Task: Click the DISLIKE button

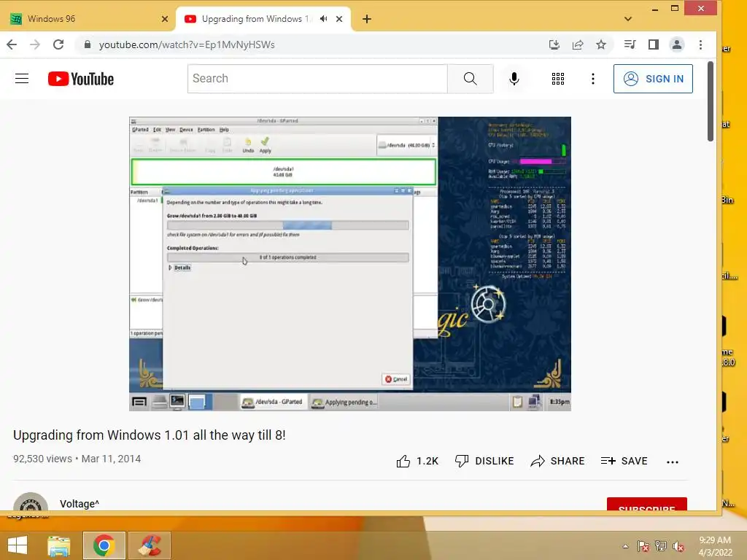Action: point(484,461)
